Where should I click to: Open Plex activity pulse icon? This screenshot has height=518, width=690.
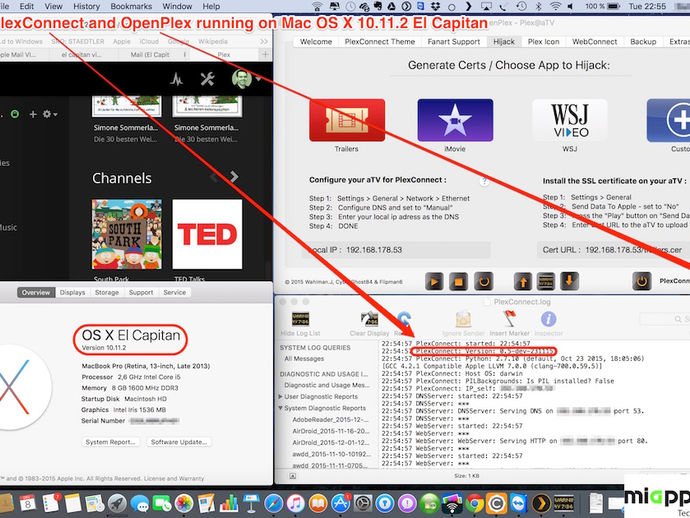177,79
